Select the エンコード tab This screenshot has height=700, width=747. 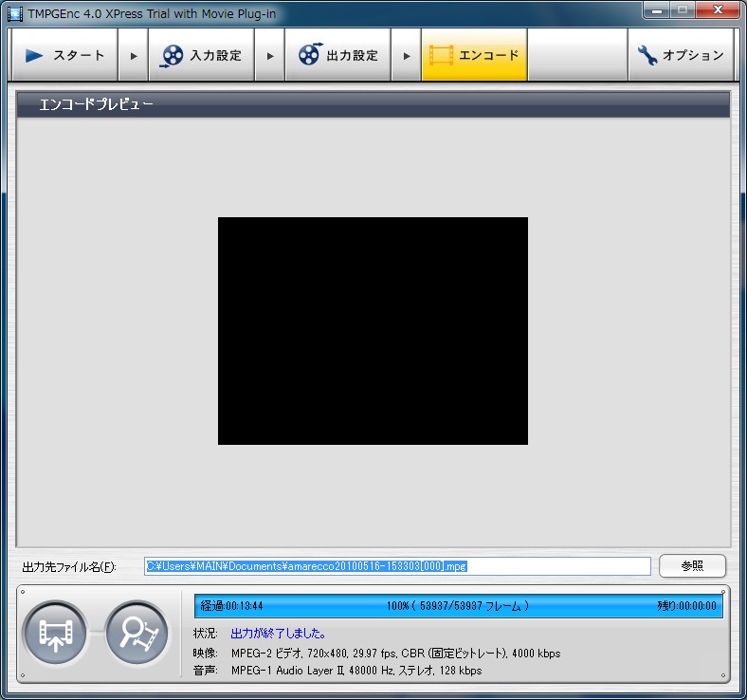[474, 55]
